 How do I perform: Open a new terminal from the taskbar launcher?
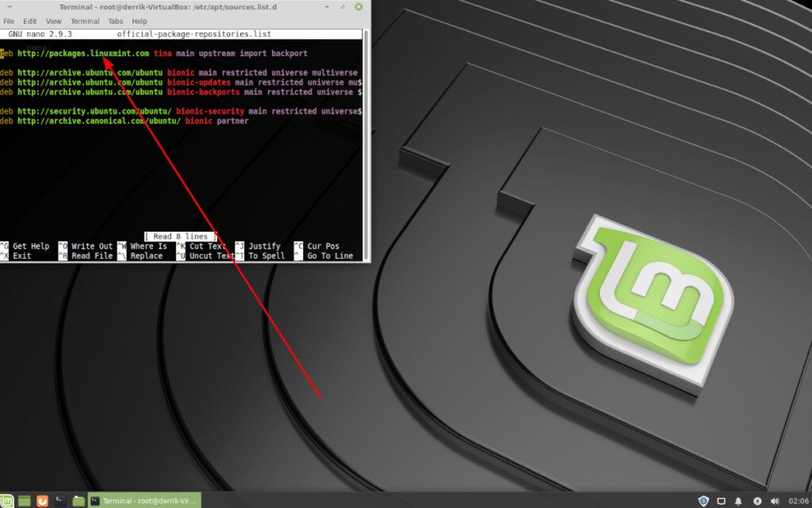tap(59, 500)
